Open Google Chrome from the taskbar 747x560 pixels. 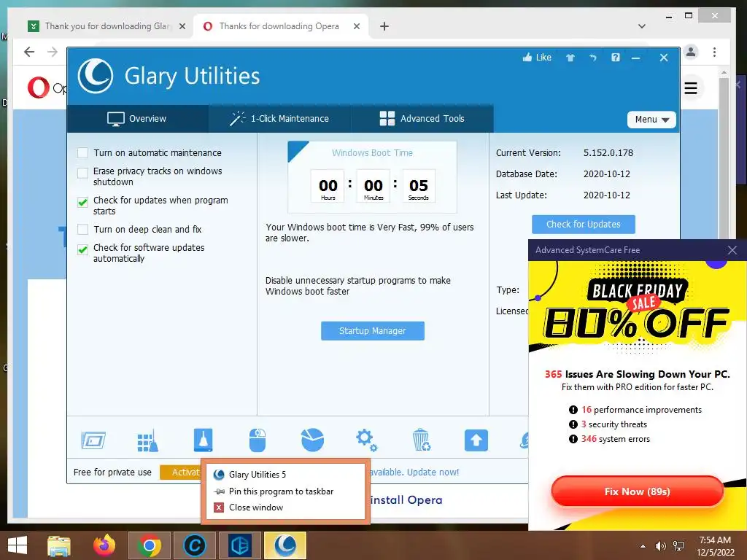tap(149, 545)
